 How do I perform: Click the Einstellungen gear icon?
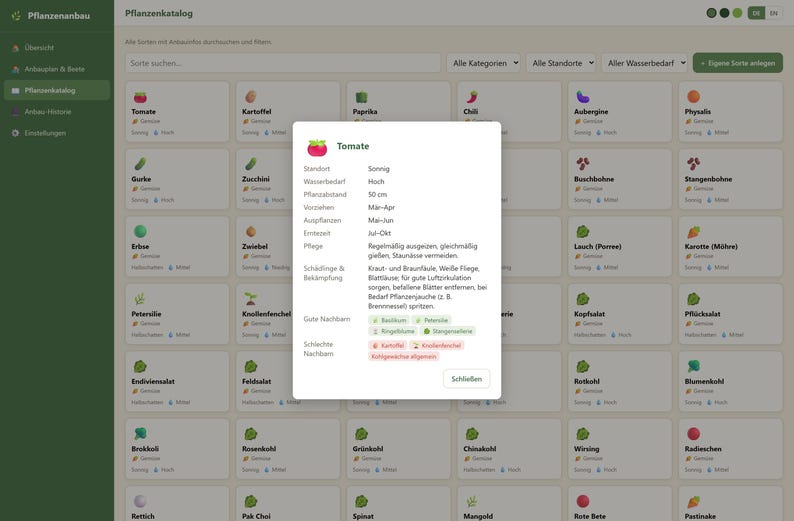15,133
